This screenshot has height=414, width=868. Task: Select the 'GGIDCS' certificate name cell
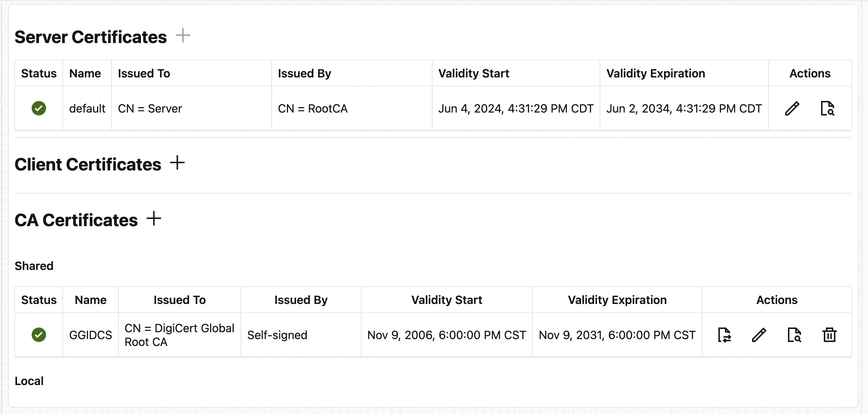pyautogui.click(x=91, y=335)
